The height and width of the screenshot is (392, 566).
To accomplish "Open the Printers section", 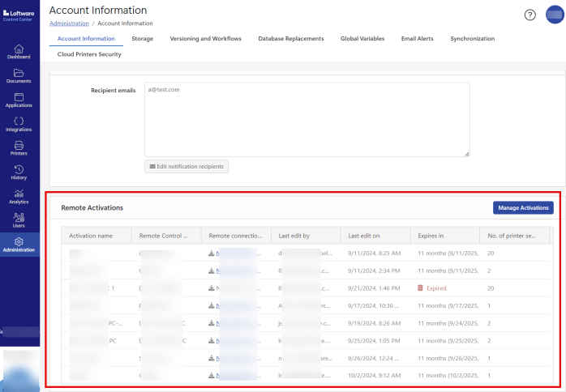I will (19, 147).
